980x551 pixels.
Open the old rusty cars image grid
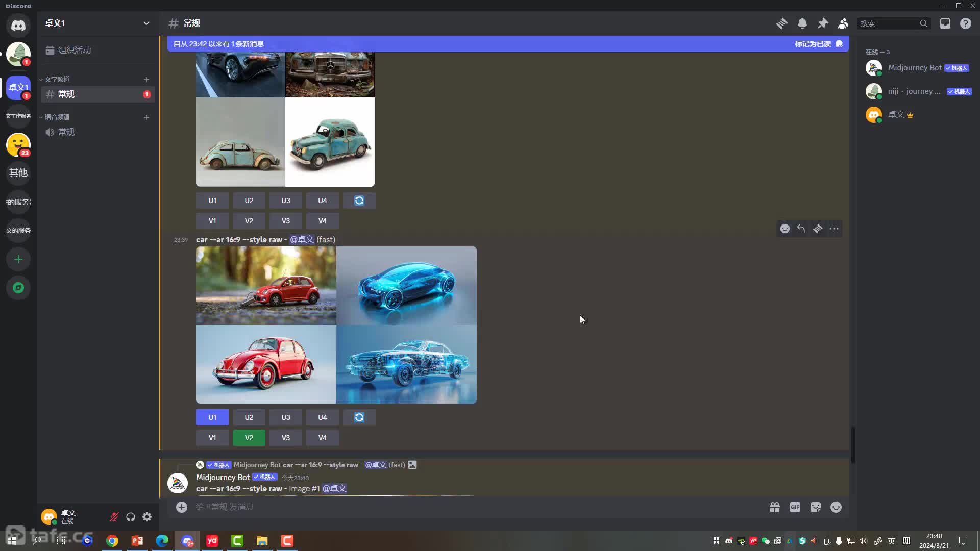[x=285, y=119]
